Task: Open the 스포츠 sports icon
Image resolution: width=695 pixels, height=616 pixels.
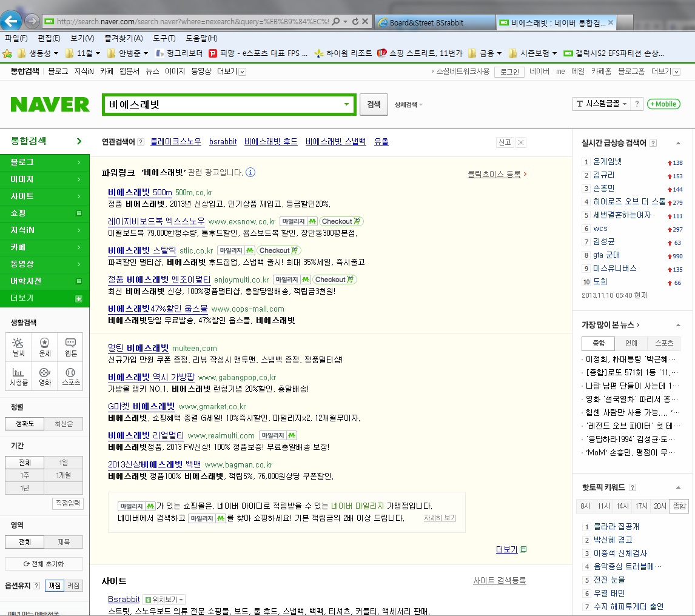Action: (x=71, y=377)
